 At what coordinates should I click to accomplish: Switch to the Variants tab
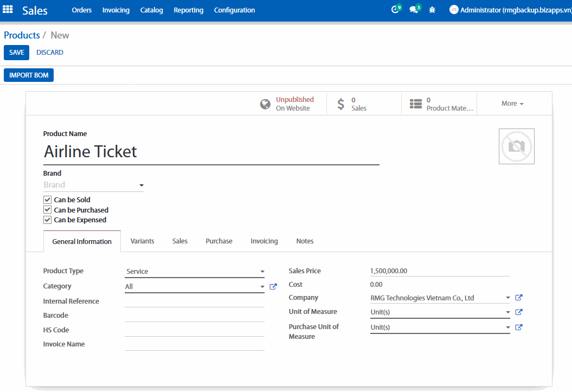pyautogui.click(x=142, y=241)
